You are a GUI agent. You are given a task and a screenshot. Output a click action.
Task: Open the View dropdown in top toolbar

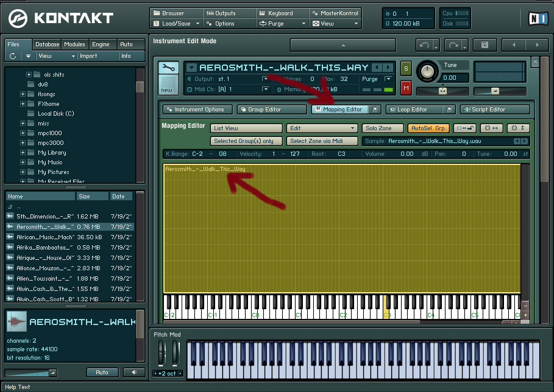coord(335,24)
